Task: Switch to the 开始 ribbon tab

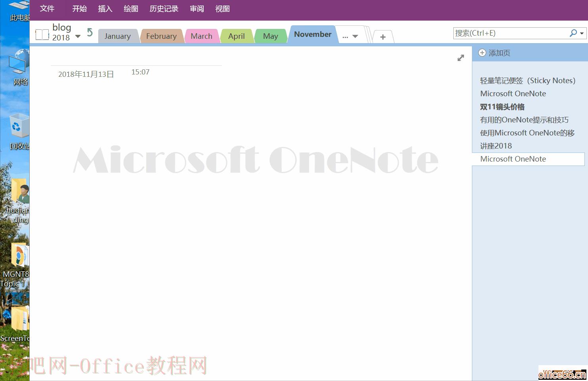Action: pyautogui.click(x=79, y=8)
